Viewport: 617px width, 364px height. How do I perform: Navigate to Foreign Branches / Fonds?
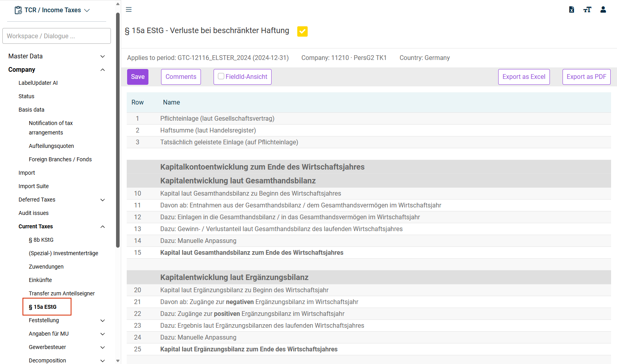coord(60,159)
